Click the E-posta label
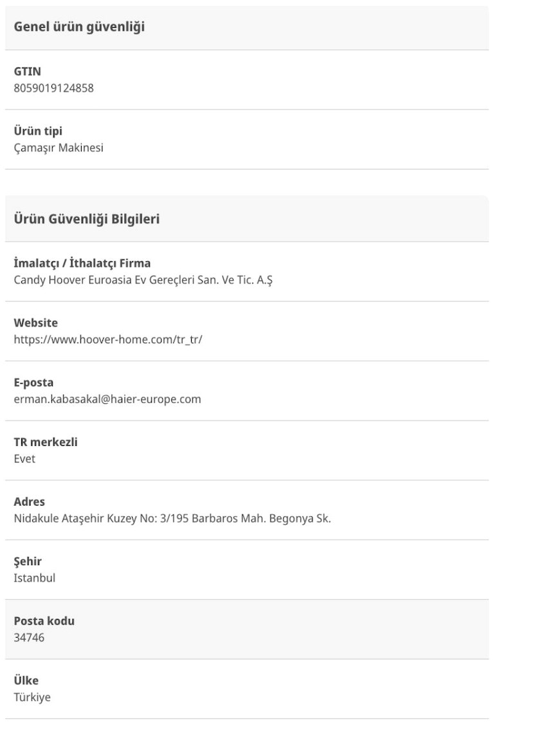 click(33, 383)
